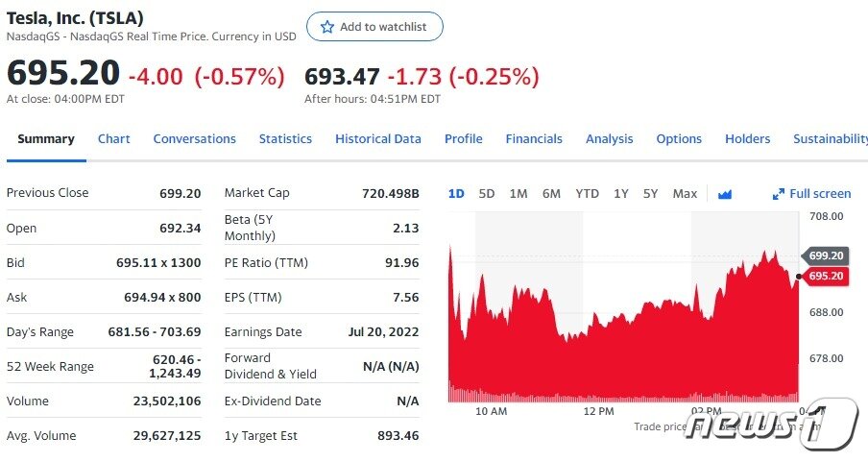Show the YTD chart range
Screen dimensions: 868x462
(x=587, y=194)
